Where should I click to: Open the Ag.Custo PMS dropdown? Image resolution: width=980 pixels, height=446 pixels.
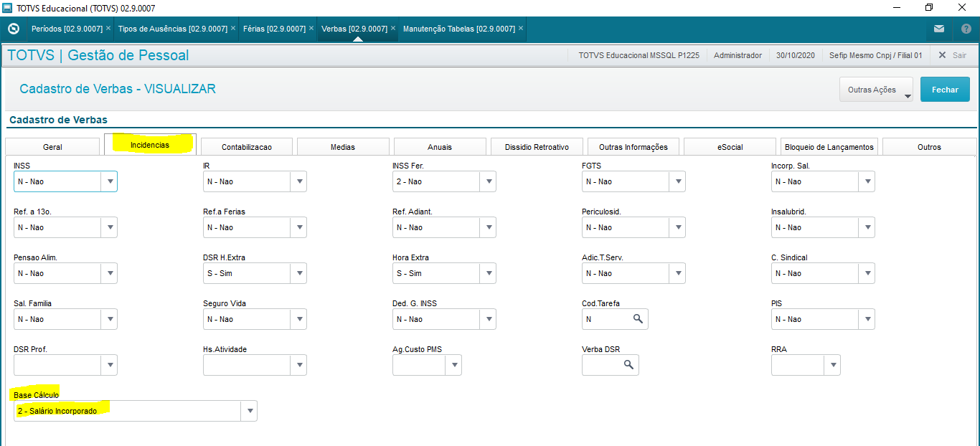click(x=454, y=365)
